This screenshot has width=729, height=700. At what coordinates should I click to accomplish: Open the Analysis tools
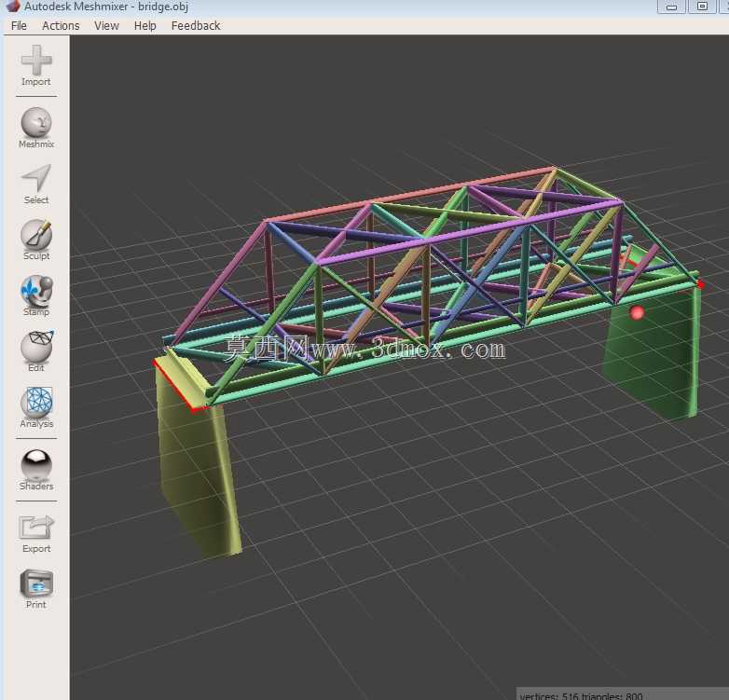click(36, 407)
